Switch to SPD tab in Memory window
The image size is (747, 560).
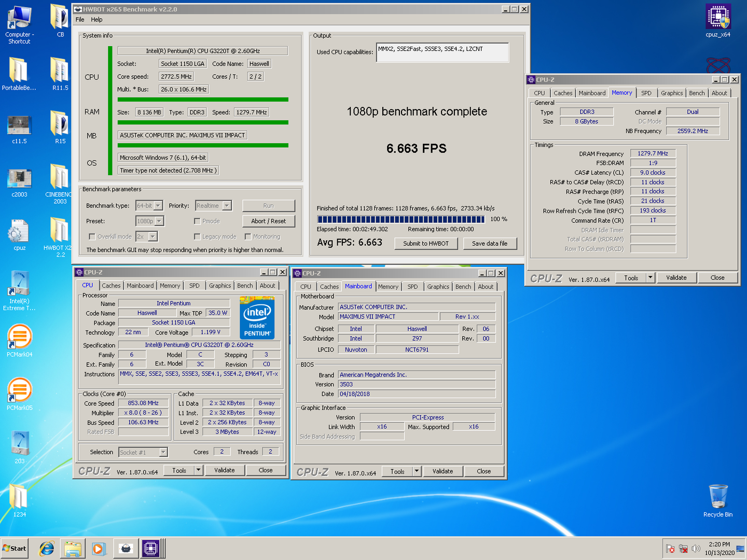pos(646,93)
